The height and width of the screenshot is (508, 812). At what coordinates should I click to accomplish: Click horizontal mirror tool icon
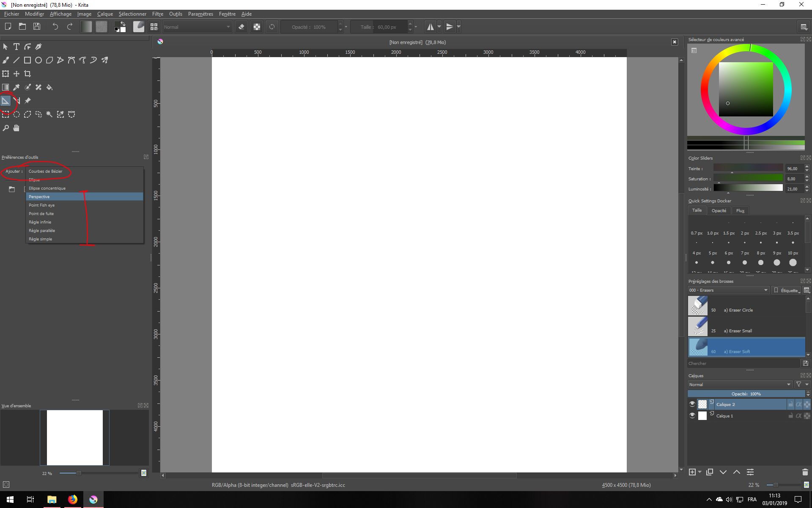430,27
